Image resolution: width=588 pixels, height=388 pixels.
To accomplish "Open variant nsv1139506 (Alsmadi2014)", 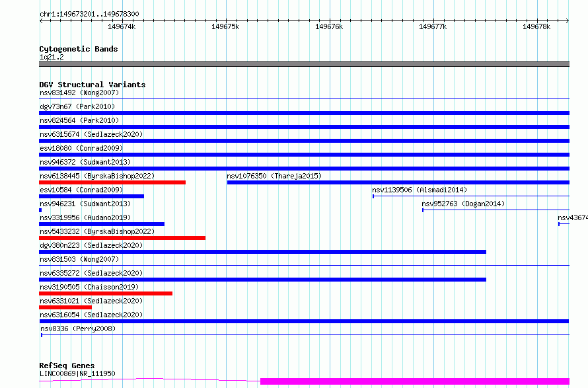I will tap(420, 190).
